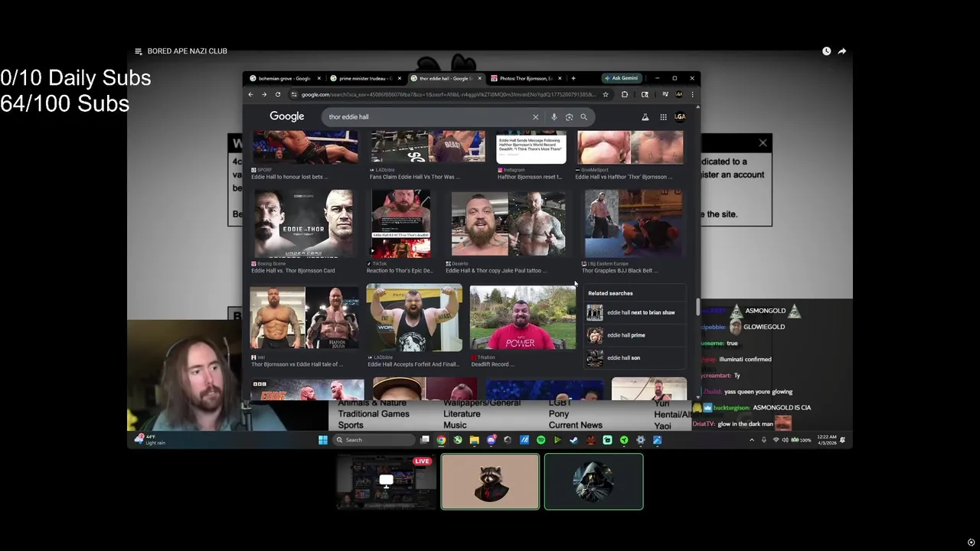Open the stream menu hamburger icon
Screen dimensions: 980x551
pos(139,51)
